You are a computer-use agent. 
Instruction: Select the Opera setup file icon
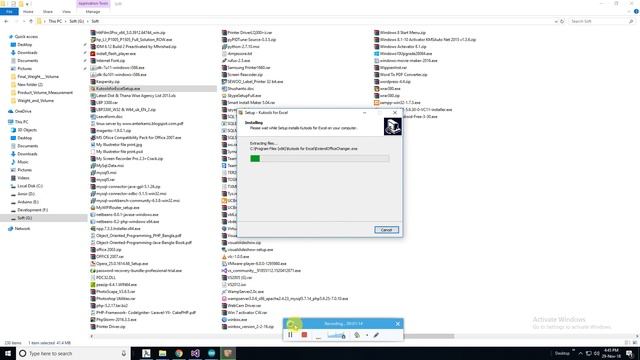(x=93, y=264)
